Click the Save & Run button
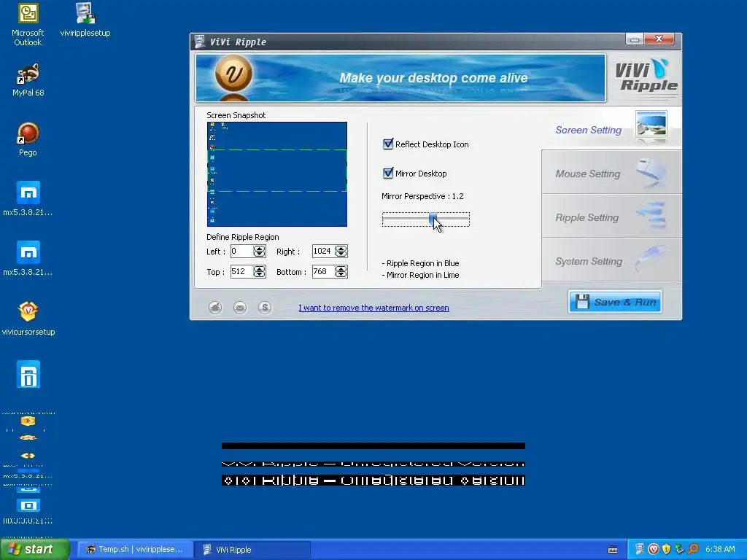747x560 pixels. coord(615,302)
